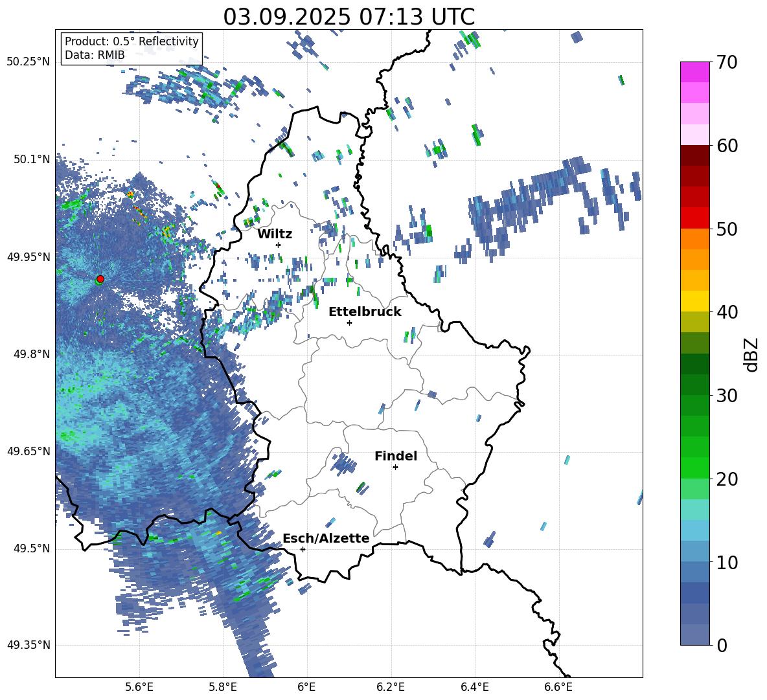Viewport: 767px width, 700px height.
Task: Click the latitude label 49.8°N
Action: [31, 354]
